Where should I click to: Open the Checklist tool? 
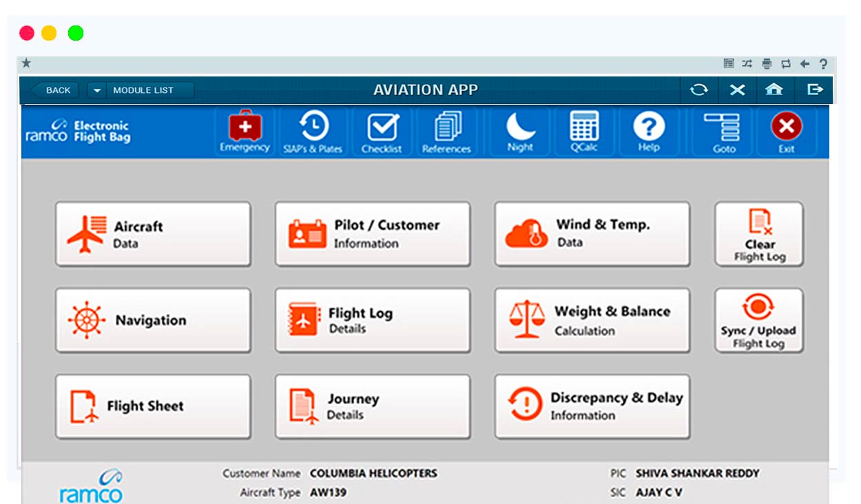(382, 132)
